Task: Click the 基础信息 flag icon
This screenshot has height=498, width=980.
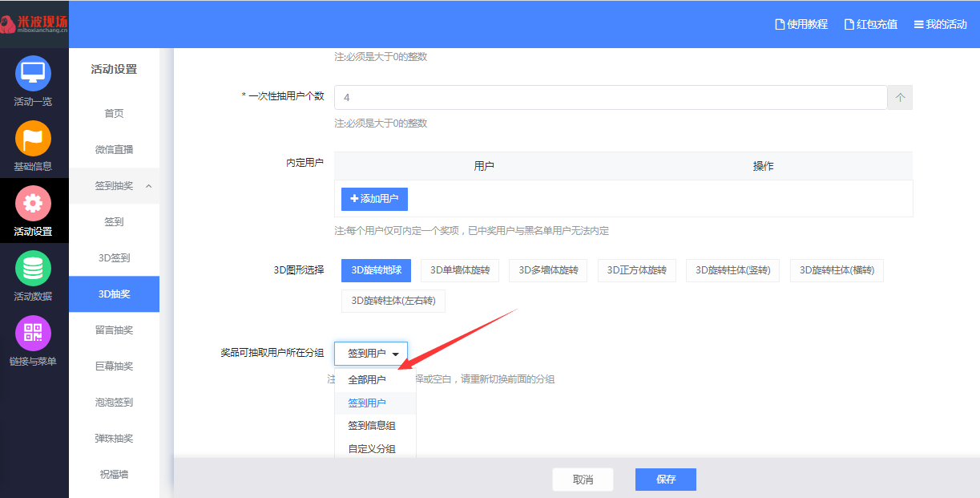Action: tap(33, 139)
